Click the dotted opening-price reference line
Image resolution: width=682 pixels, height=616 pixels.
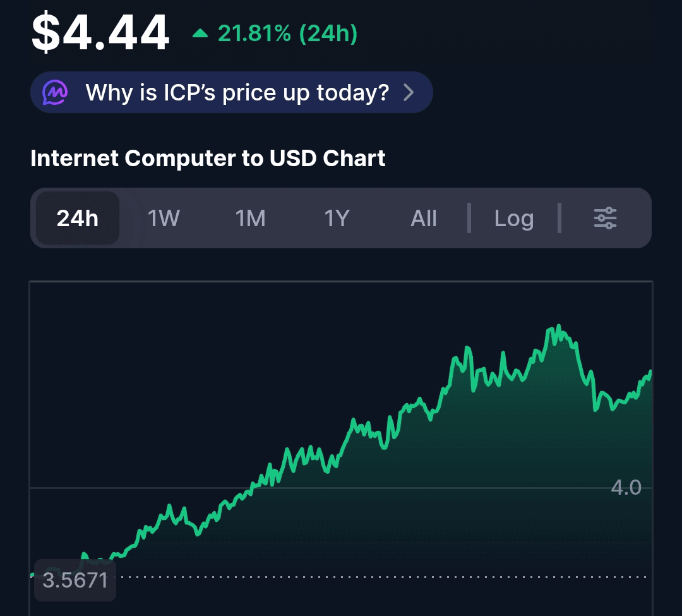point(379,577)
